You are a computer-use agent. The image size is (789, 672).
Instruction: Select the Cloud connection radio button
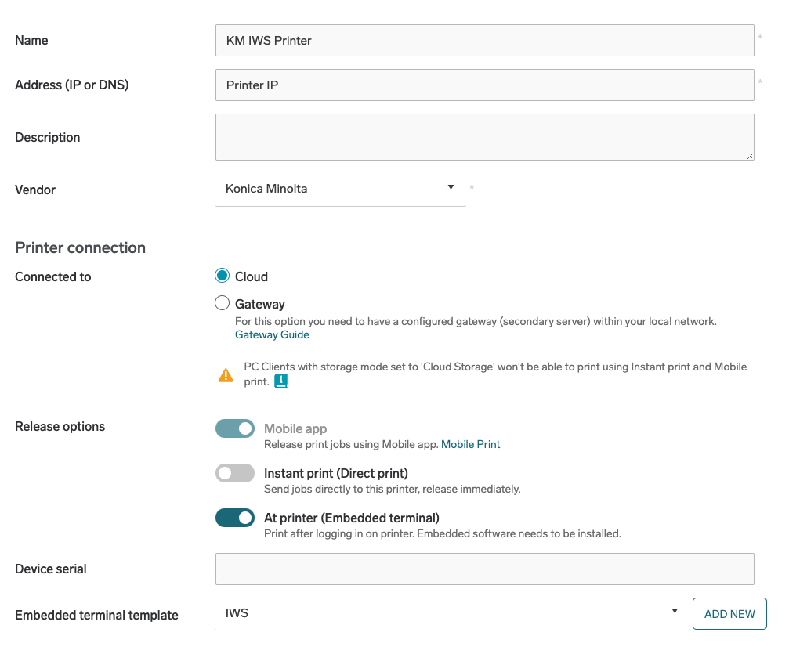pyautogui.click(x=223, y=276)
